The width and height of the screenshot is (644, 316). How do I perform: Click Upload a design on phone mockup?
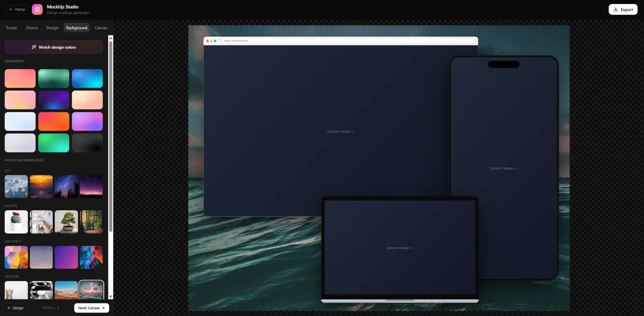click(504, 168)
